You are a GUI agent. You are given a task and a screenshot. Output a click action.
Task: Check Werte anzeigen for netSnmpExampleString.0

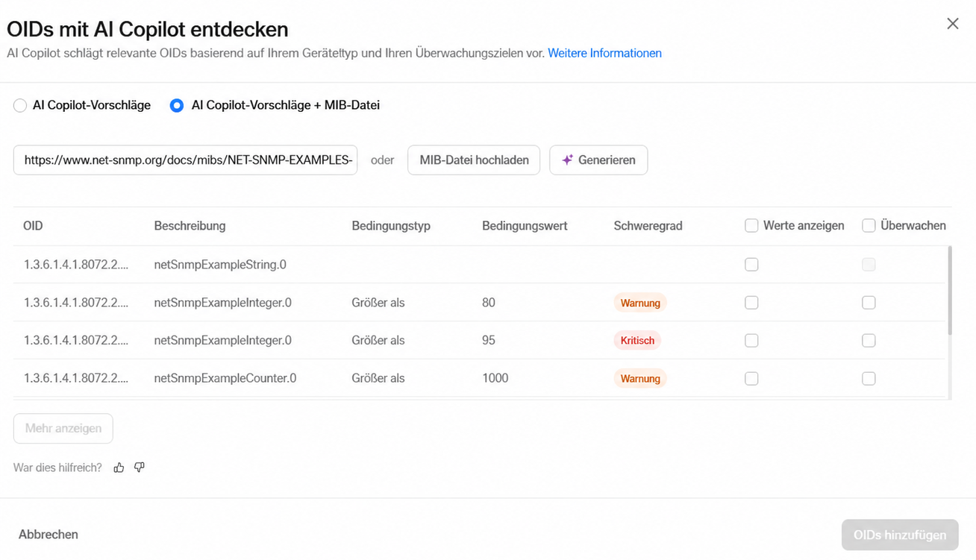pyautogui.click(x=751, y=265)
